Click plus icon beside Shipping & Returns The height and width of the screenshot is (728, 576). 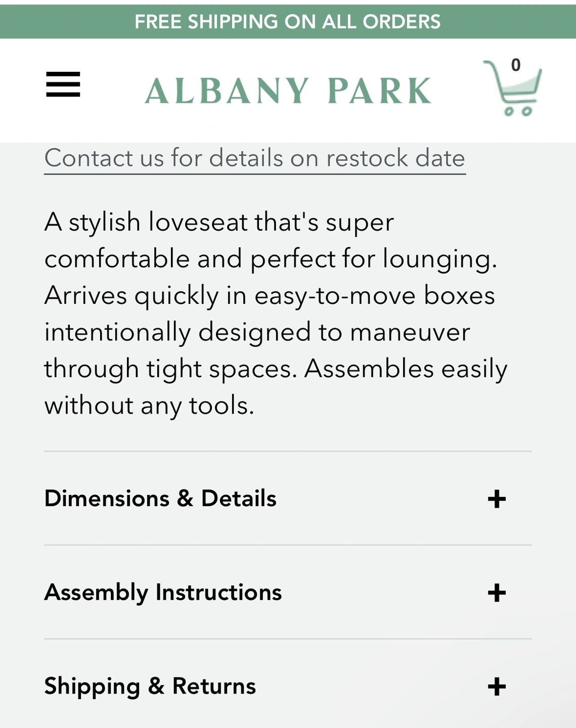pos(497,687)
